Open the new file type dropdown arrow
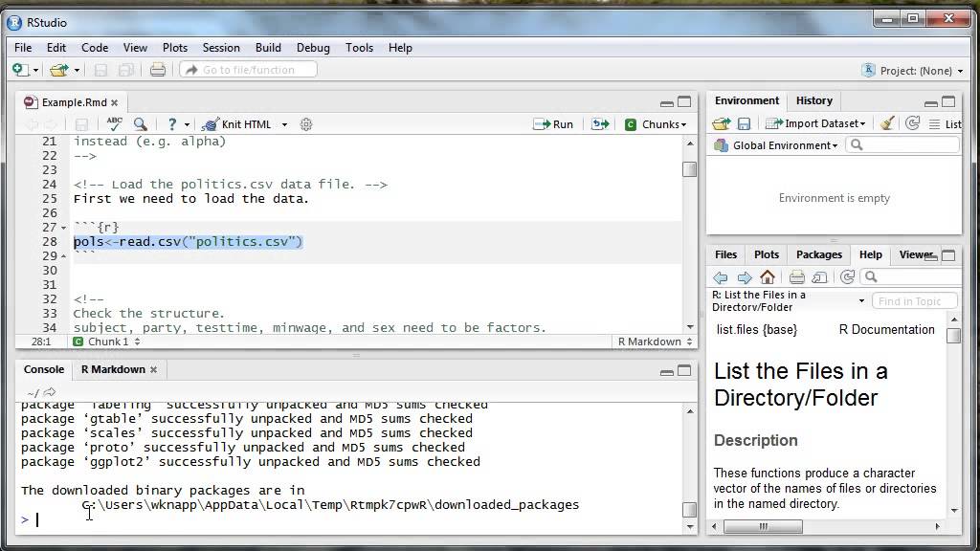Viewport: 980px width, 551px height. [35, 71]
